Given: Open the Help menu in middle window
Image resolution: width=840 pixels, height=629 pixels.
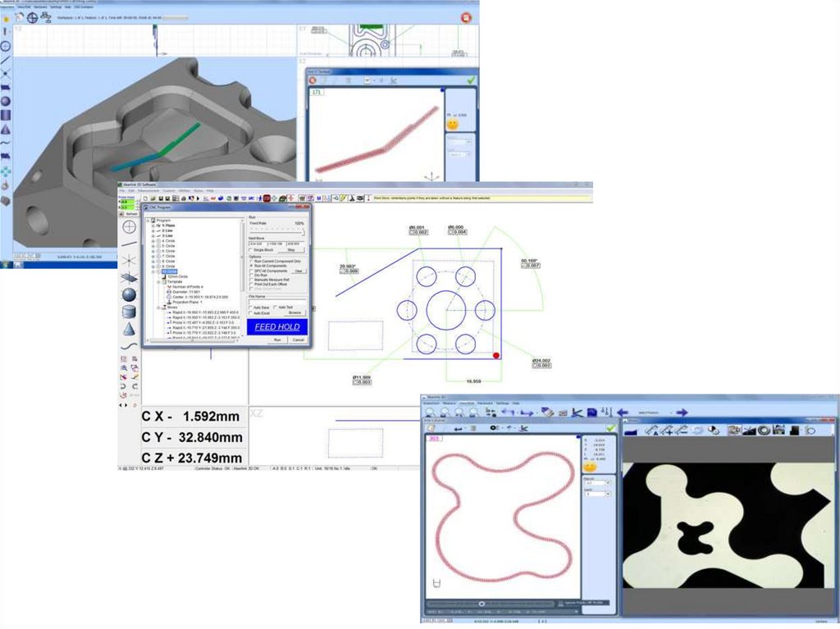Looking at the screenshot, I should point(209,191).
